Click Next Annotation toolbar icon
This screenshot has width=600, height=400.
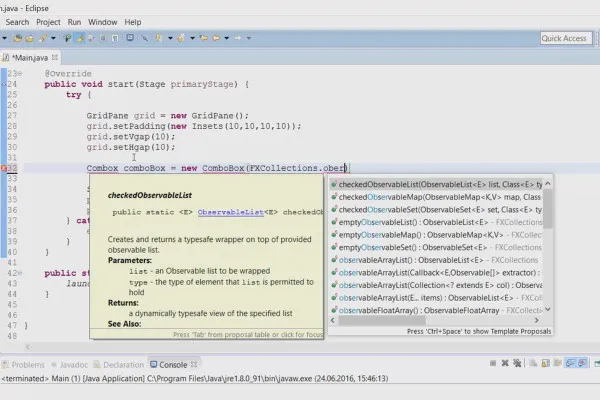pos(158,38)
